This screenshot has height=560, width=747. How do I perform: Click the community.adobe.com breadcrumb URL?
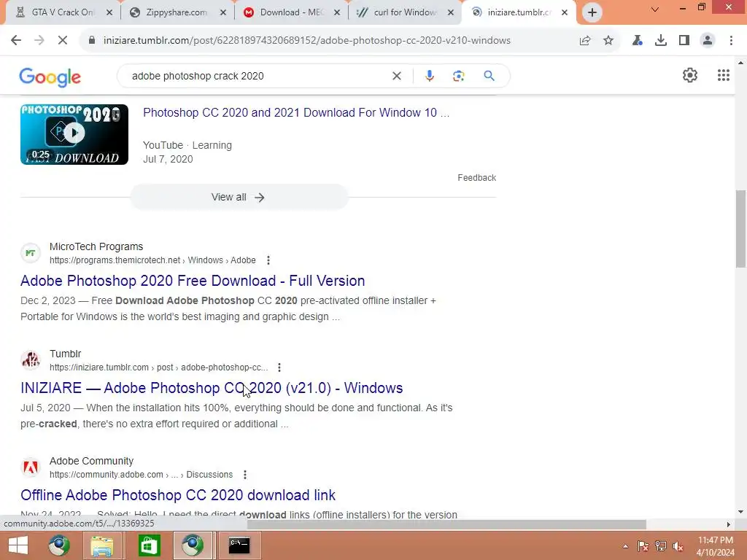pyautogui.click(x=141, y=475)
